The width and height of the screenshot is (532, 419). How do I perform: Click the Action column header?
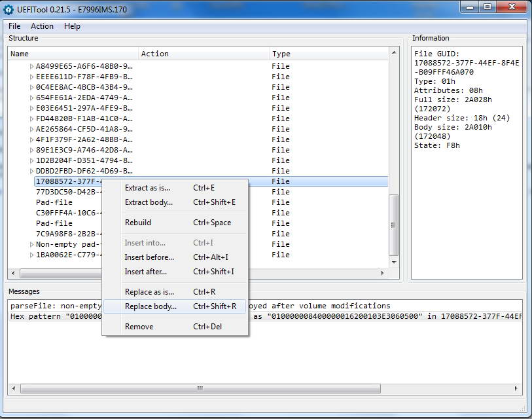coord(204,54)
